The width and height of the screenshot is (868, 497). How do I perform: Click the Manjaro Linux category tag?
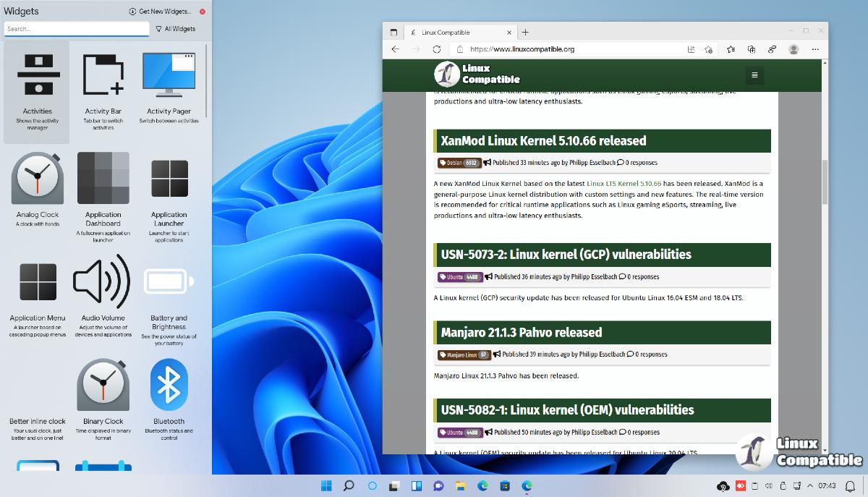pos(464,354)
